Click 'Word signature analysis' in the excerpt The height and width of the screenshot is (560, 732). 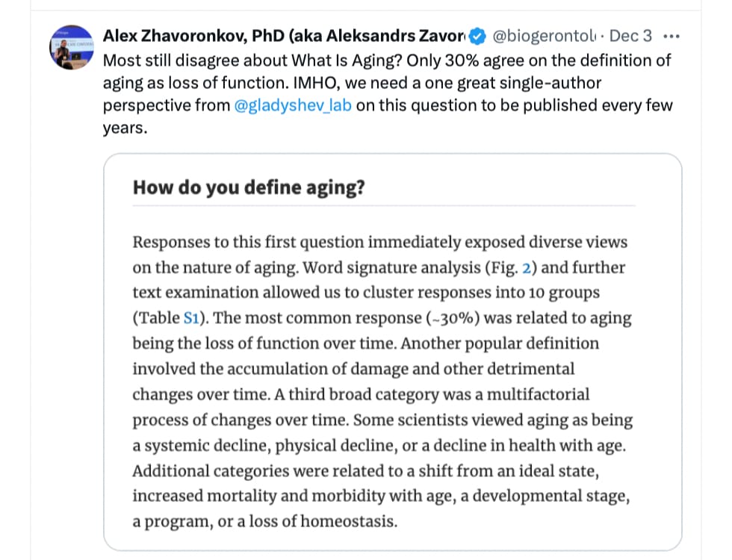(x=391, y=268)
